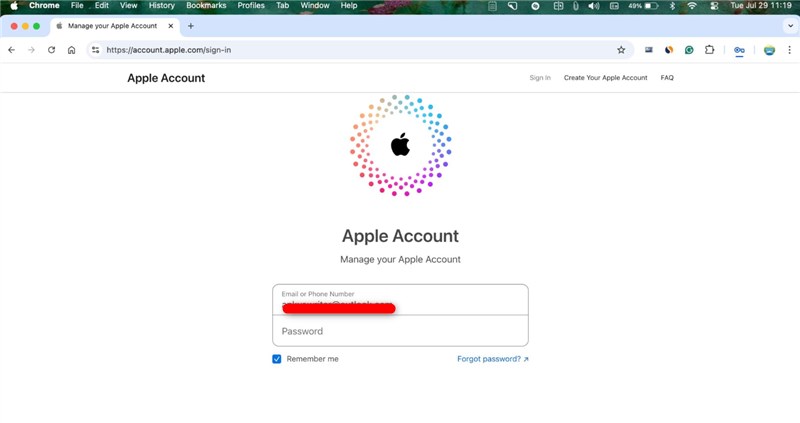
Task: View site information icon in address bar
Action: click(95, 50)
